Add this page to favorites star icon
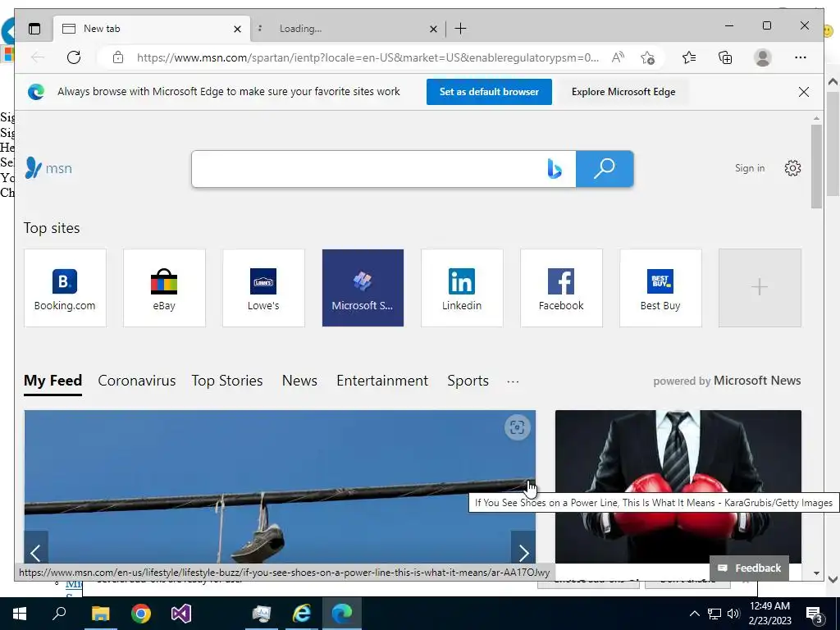The height and width of the screenshot is (630, 840). tap(647, 57)
